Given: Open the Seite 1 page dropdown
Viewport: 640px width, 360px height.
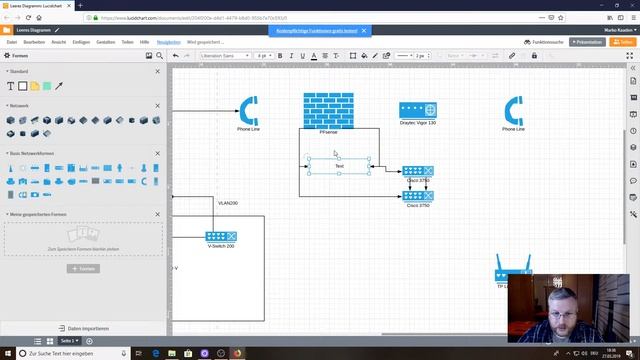Looking at the screenshot, I should (69, 341).
